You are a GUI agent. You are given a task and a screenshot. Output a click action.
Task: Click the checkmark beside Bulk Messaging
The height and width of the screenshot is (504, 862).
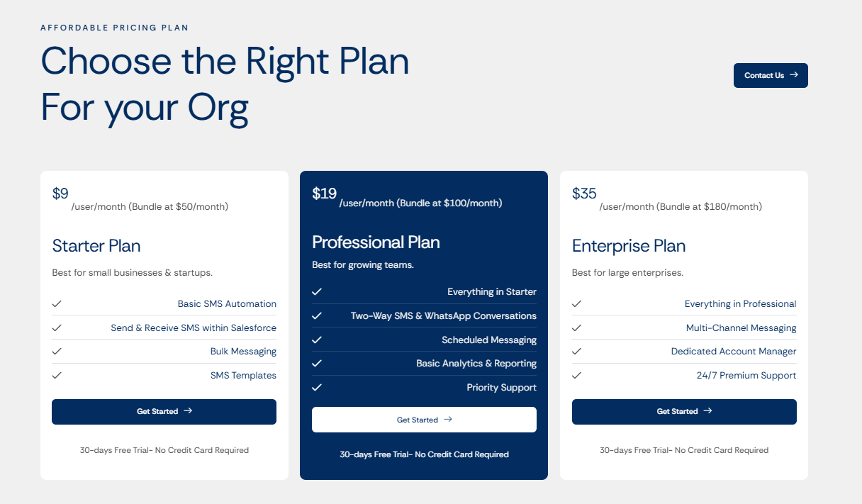point(57,351)
